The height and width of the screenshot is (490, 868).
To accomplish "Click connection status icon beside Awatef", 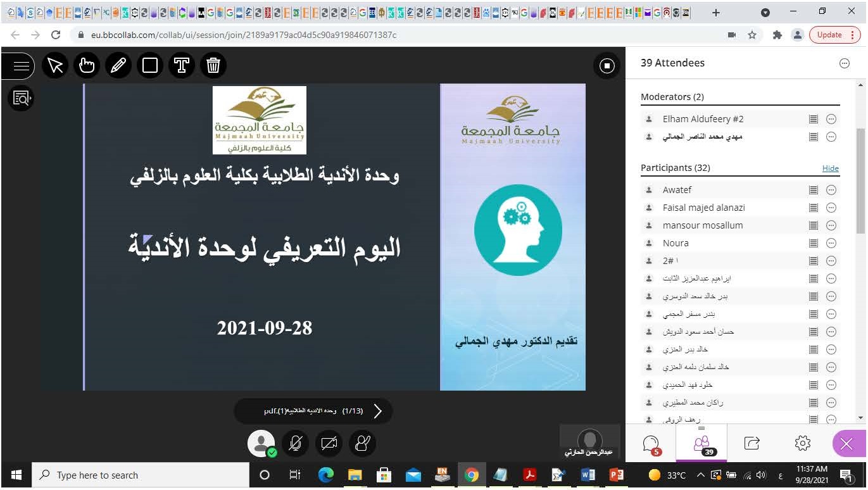I will (x=814, y=190).
